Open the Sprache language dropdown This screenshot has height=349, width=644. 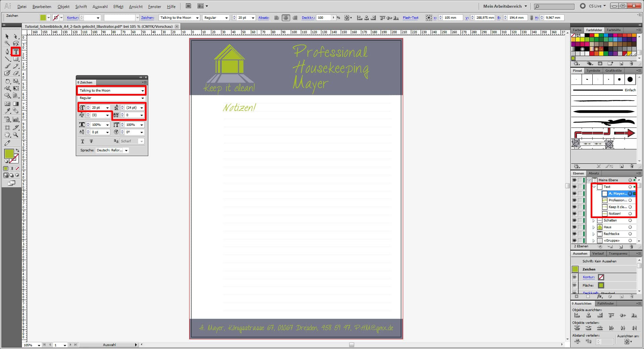coord(126,150)
